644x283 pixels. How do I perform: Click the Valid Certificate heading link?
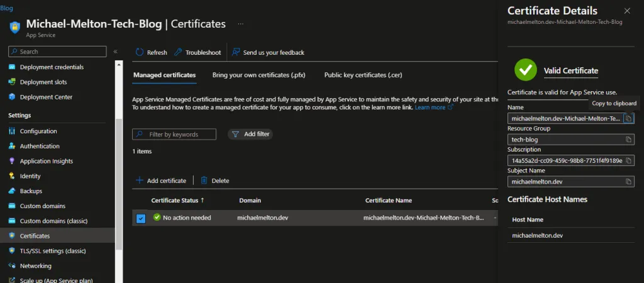[x=571, y=70]
